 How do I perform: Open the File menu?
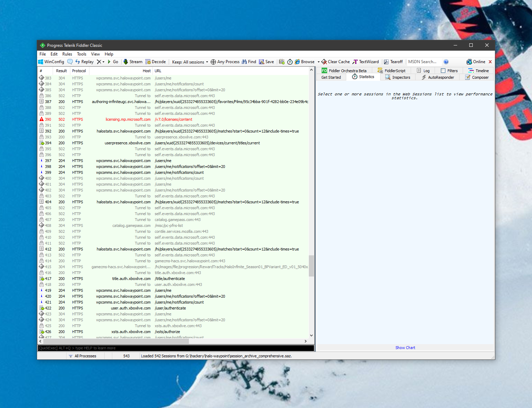tap(43, 54)
